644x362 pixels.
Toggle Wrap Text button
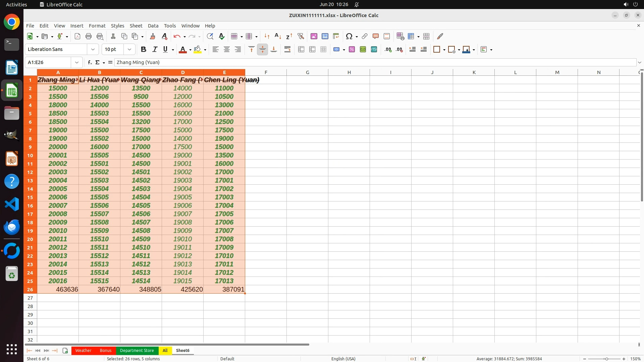[x=287, y=49]
